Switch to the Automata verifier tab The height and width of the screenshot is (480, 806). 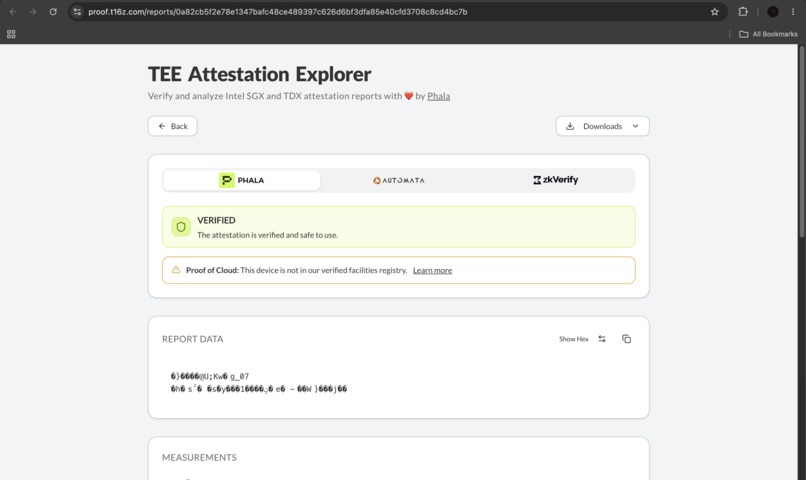coord(399,180)
